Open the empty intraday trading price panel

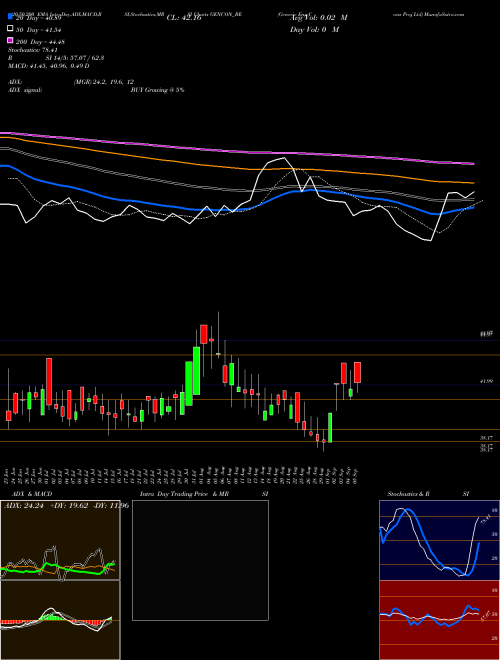tap(200, 560)
